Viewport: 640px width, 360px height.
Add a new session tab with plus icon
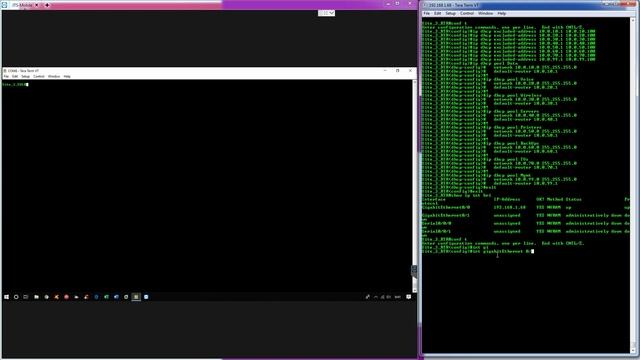coord(47,5)
